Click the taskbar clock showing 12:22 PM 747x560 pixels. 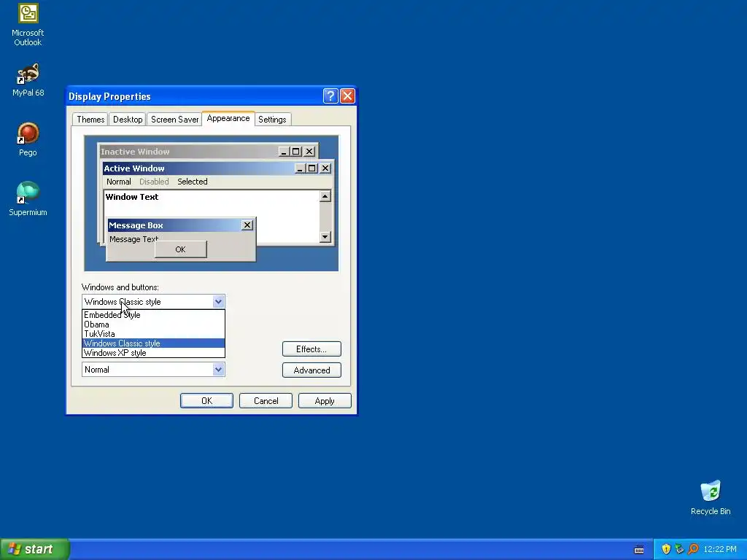tap(720, 549)
